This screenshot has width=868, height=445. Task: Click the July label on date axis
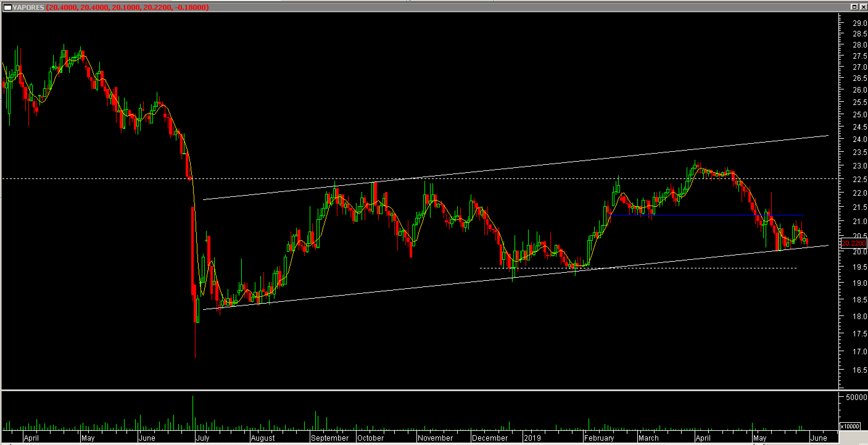pyautogui.click(x=203, y=438)
